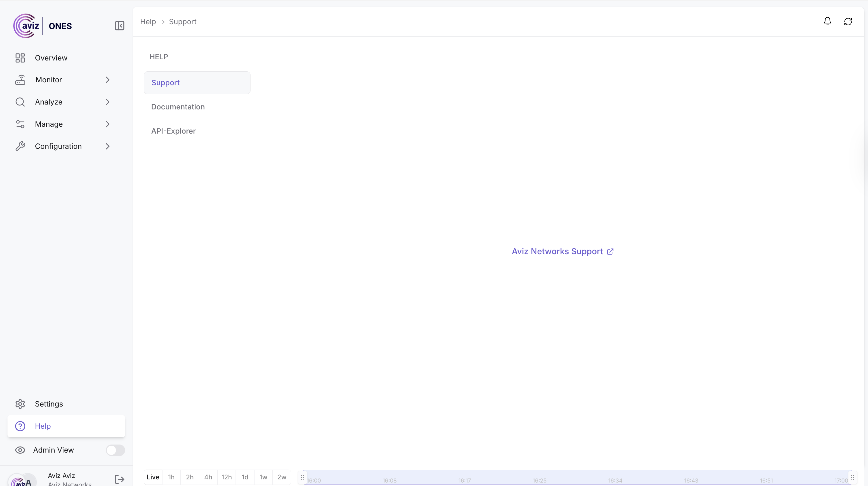This screenshot has width=868, height=486.
Task: Expand the Analyze menu chevron
Action: tap(108, 102)
